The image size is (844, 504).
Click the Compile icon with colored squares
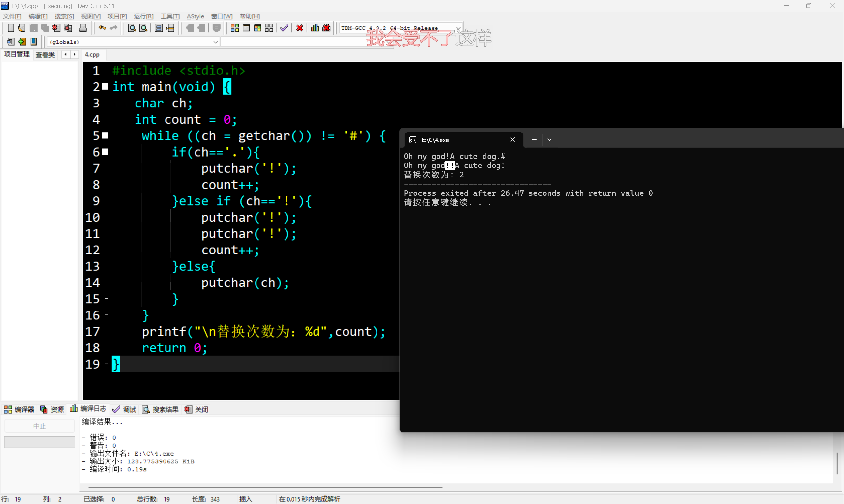point(235,28)
